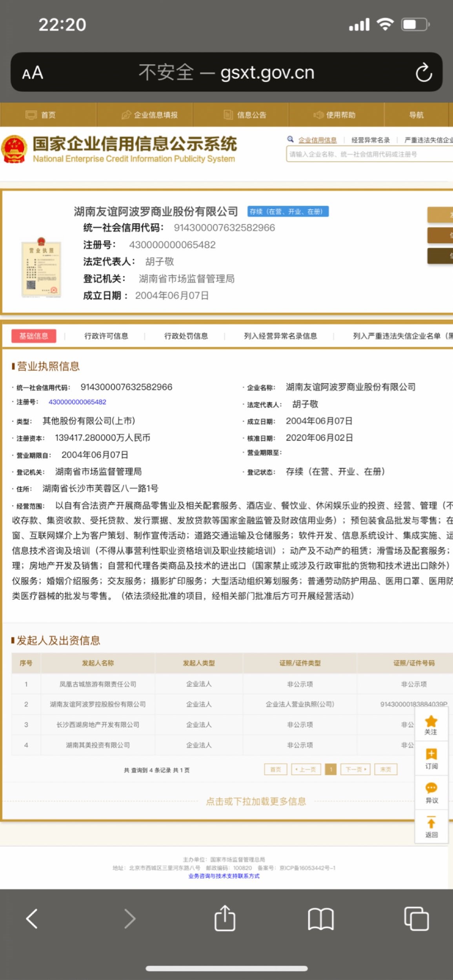
Task: Click the business license thumbnail image
Action: click(41, 267)
